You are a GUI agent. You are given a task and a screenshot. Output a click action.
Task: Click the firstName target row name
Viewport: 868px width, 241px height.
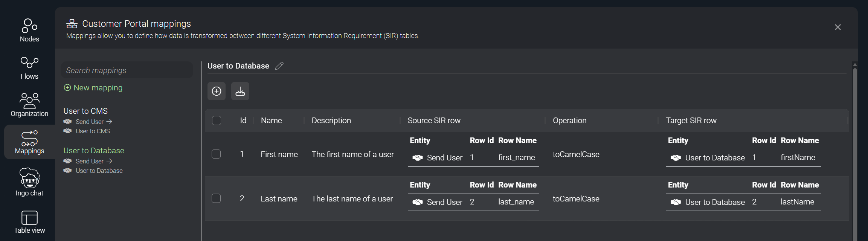point(798,157)
